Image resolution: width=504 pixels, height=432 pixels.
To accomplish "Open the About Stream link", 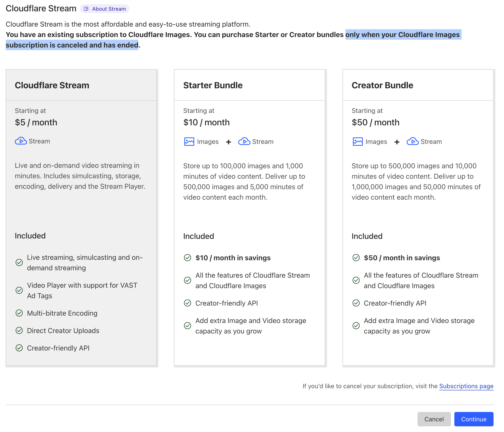I will click(x=109, y=9).
